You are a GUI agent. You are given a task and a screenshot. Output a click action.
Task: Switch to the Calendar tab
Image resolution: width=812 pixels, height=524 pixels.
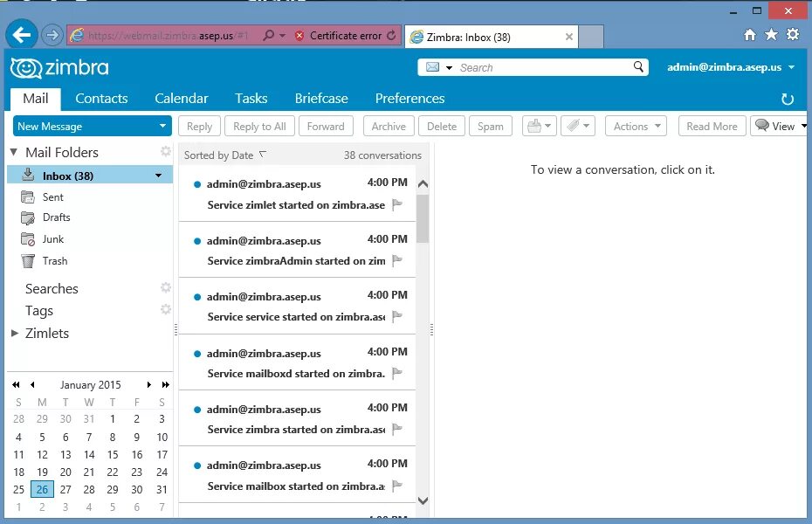[x=182, y=99]
